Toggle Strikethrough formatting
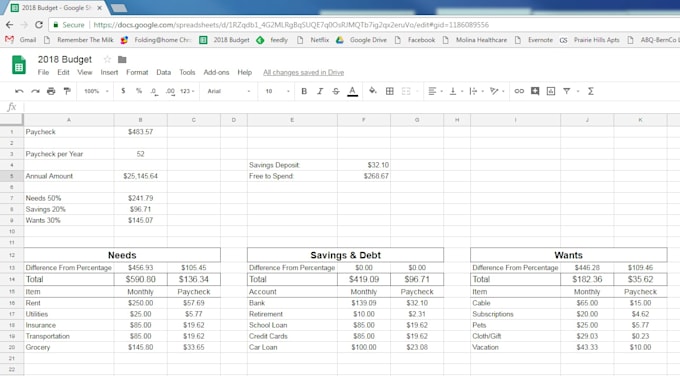This screenshot has width=680, height=376. [x=336, y=91]
